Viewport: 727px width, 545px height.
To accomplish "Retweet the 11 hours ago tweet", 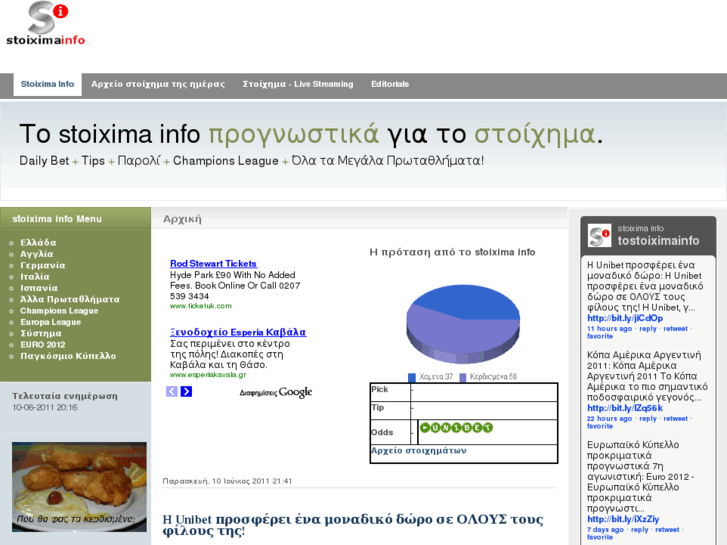I will [x=676, y=328].
